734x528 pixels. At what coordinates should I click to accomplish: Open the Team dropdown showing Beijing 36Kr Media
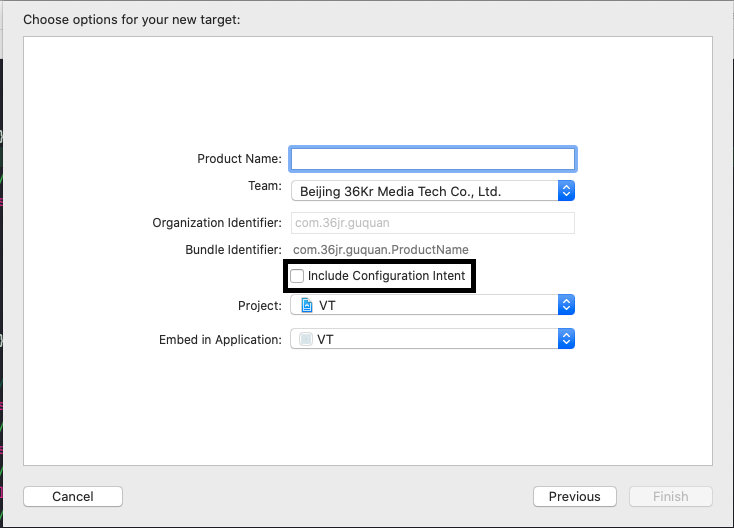coord(433,191)
